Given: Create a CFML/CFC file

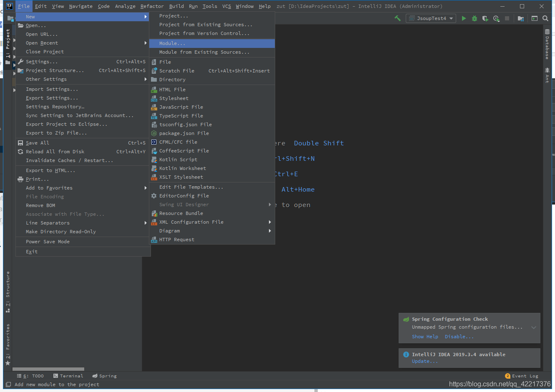Looking at the screenshot, I should pos(212,142).
